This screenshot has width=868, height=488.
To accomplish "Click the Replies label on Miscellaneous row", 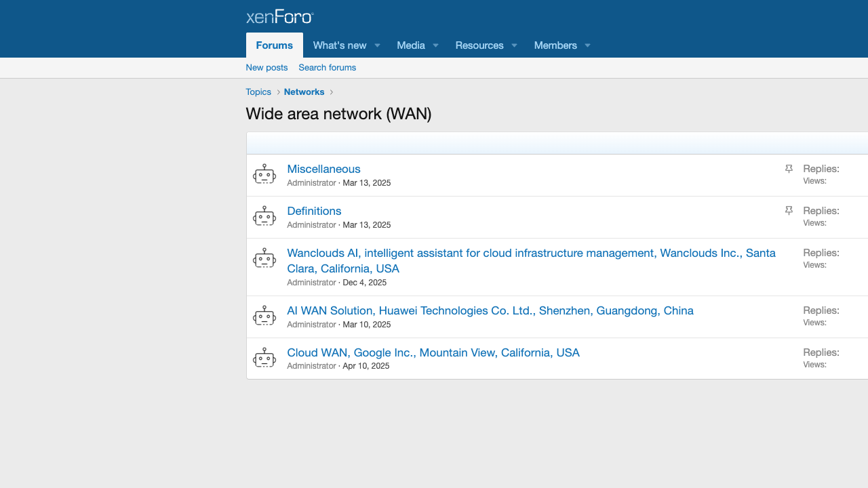I will click(821, 169).
